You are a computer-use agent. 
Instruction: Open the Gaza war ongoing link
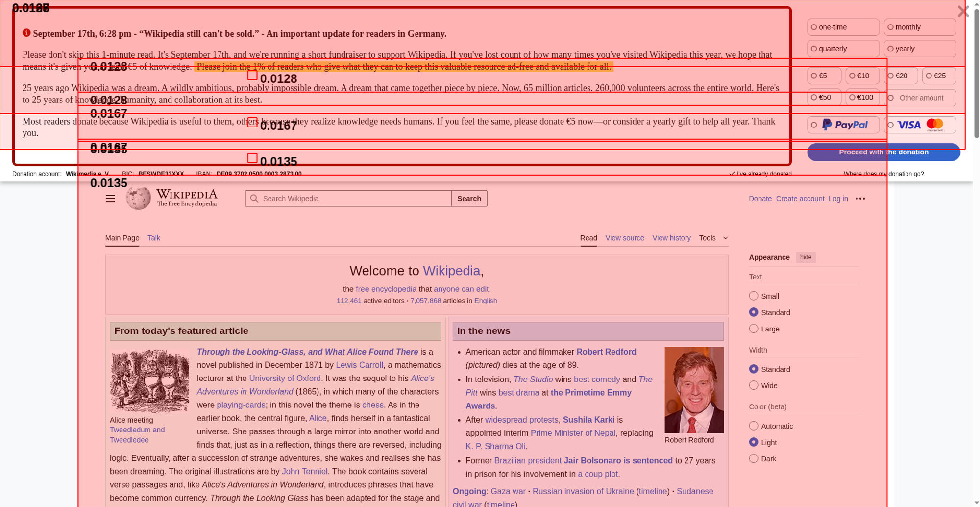pos(508,491)
